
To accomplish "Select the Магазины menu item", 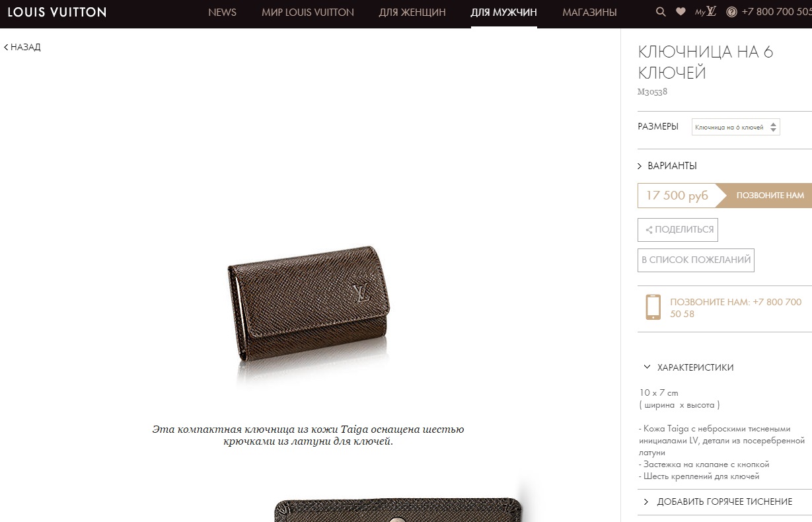I will pos(589,12).
